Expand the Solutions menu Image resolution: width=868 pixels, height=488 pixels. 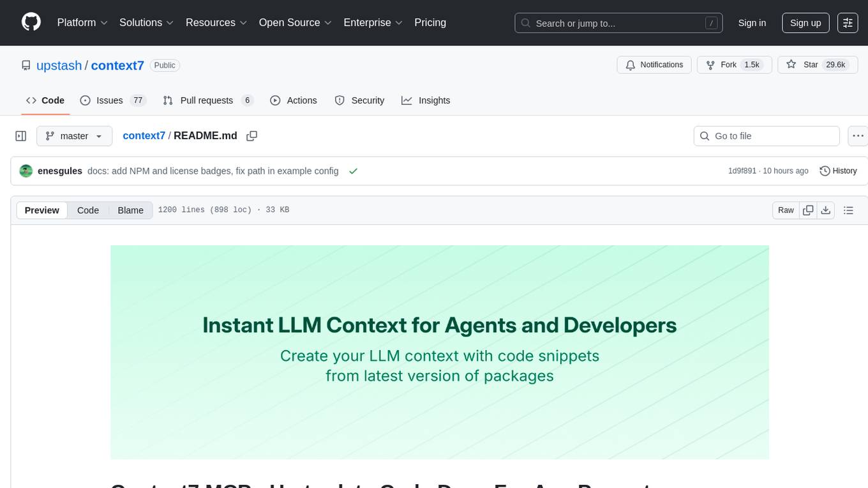tap(146, 22)
